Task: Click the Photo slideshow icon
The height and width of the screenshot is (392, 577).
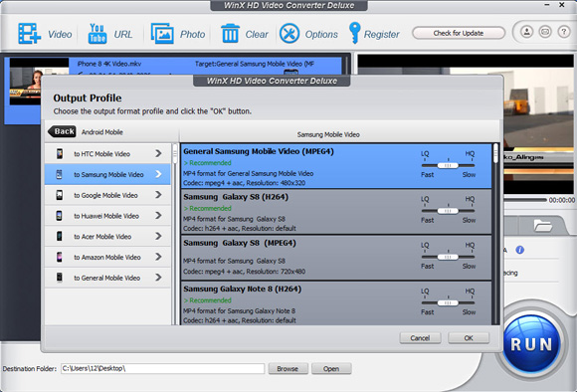Action: (x=162, y=34)
